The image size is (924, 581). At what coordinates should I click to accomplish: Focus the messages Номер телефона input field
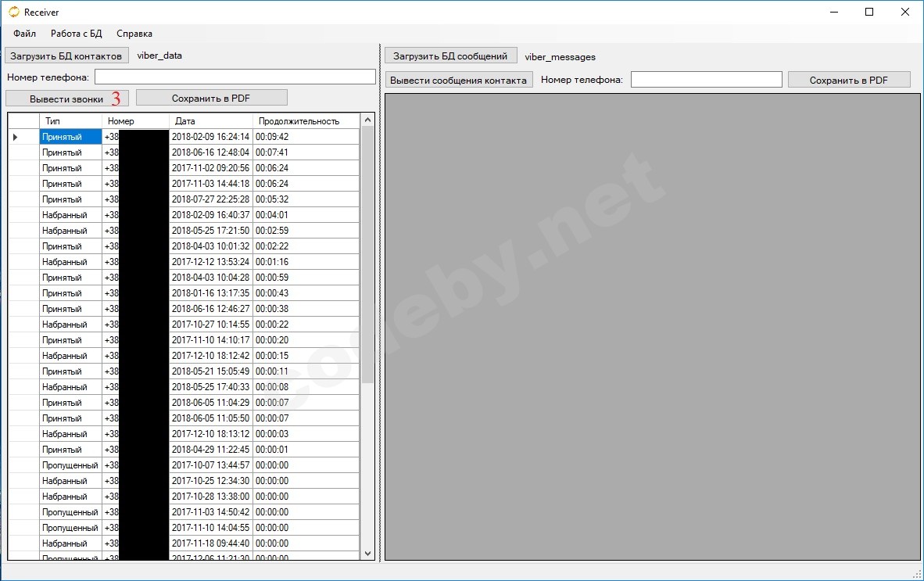click(707, 80)
